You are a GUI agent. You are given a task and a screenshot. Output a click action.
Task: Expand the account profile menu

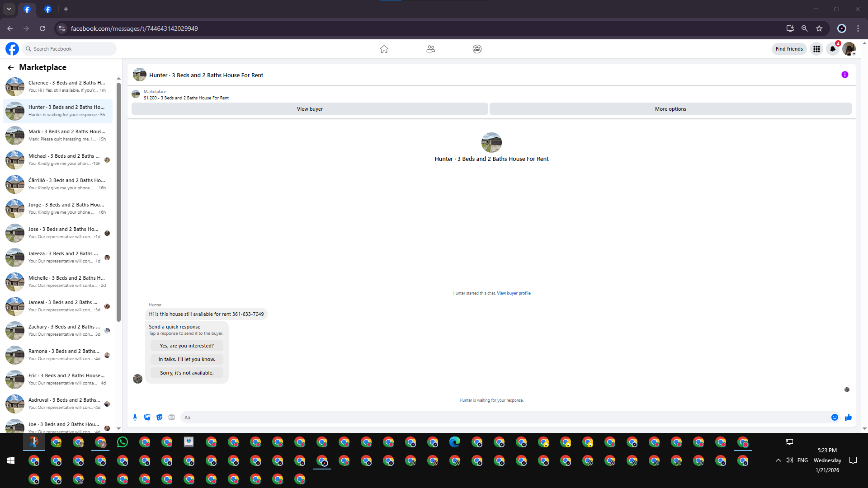(x=849, y=49)
